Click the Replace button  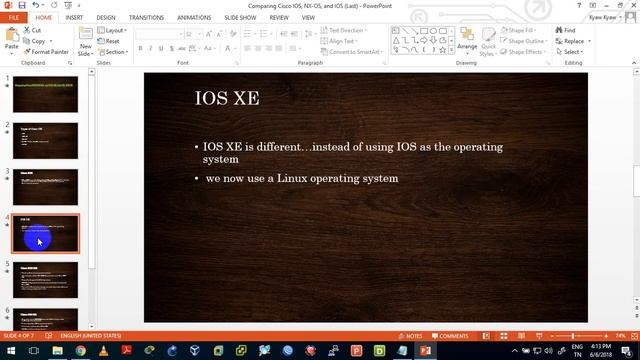click(570, 41)
